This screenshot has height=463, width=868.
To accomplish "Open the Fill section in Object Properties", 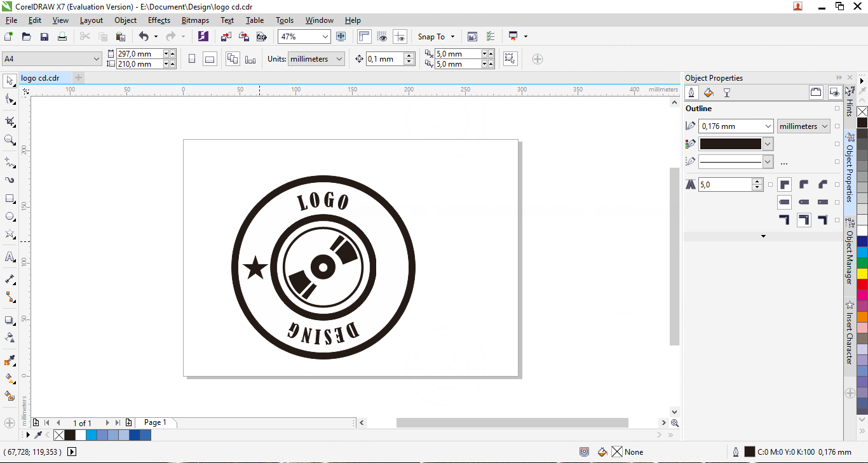I will tap(709, 93).
